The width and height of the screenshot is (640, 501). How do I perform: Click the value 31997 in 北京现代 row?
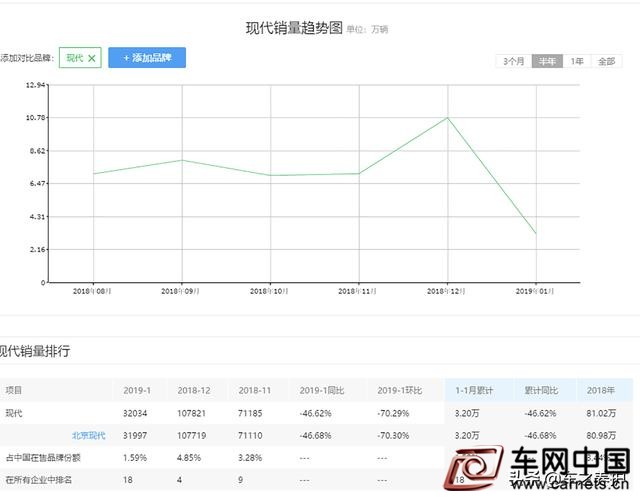tap(135, 435)
